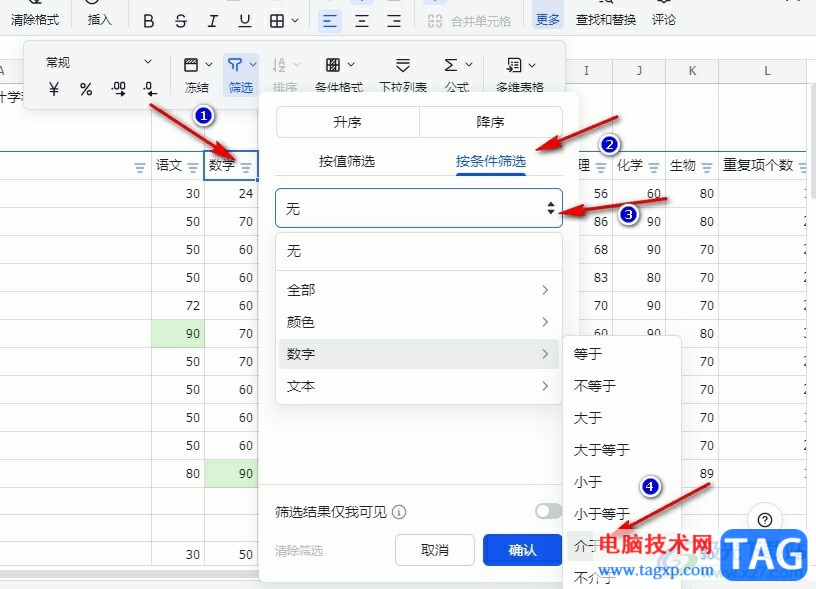816x589 pixels.
Task: Expand 文本 submenu
Action: tap(419, 386)
